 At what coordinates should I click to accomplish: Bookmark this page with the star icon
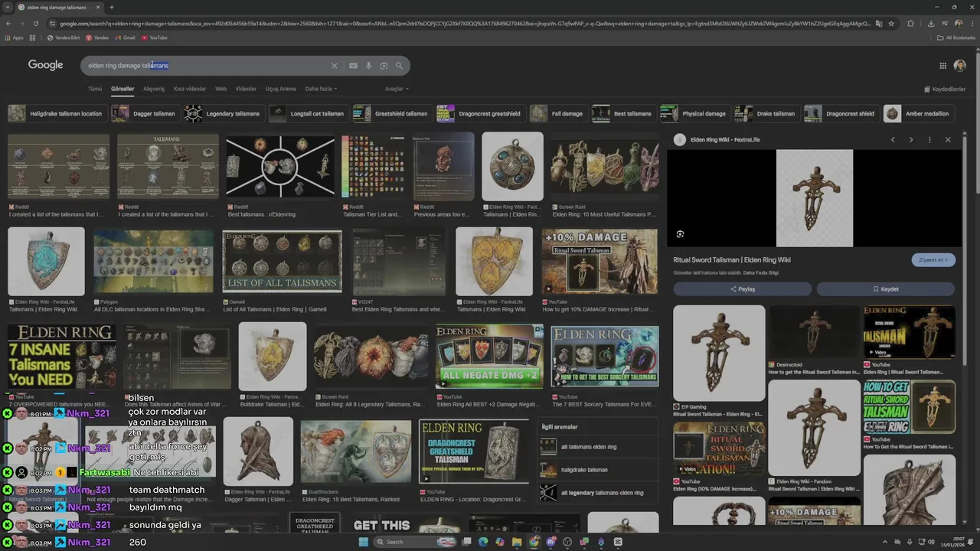[x=891, y=24]
